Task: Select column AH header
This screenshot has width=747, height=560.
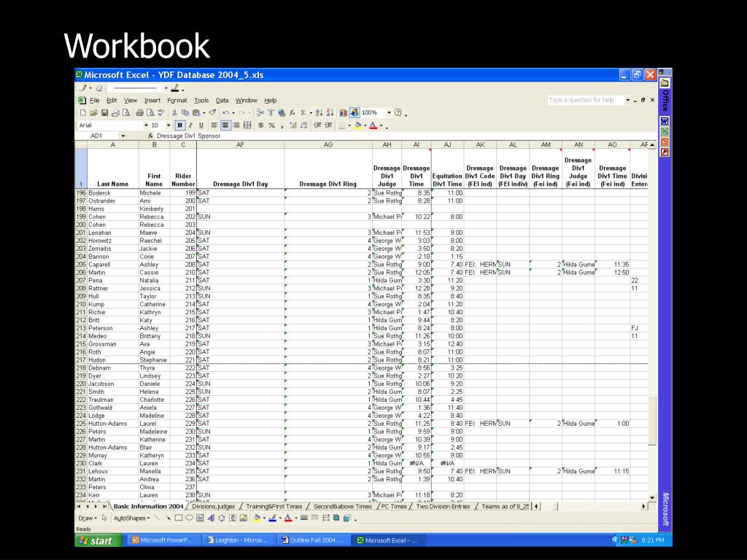Action: [387, 145]
